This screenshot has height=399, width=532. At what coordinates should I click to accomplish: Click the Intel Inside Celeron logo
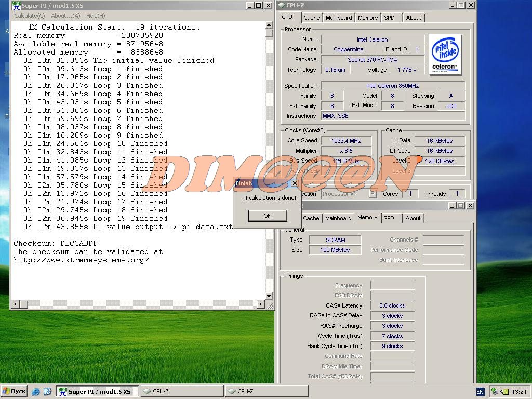pyautogui.click(x=445, y=54)
